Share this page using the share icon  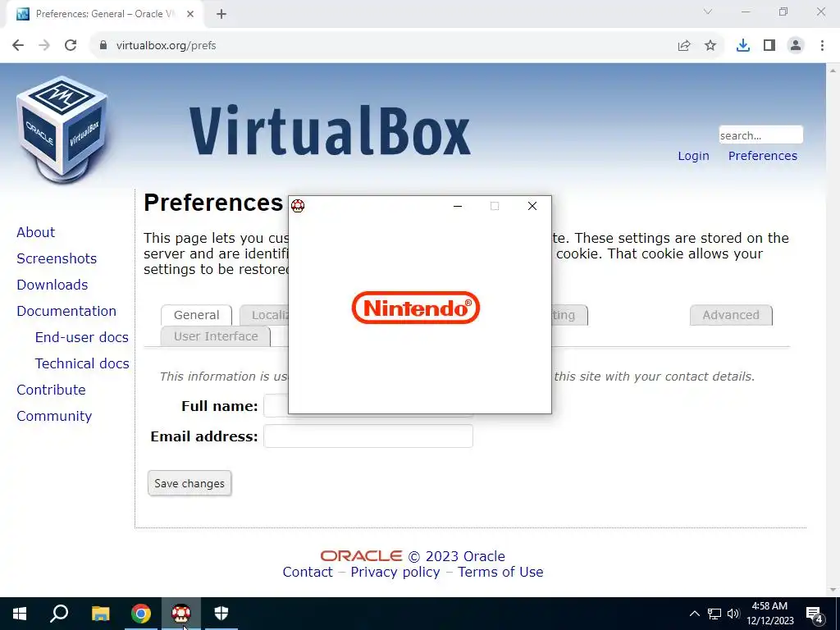[684, 46]
